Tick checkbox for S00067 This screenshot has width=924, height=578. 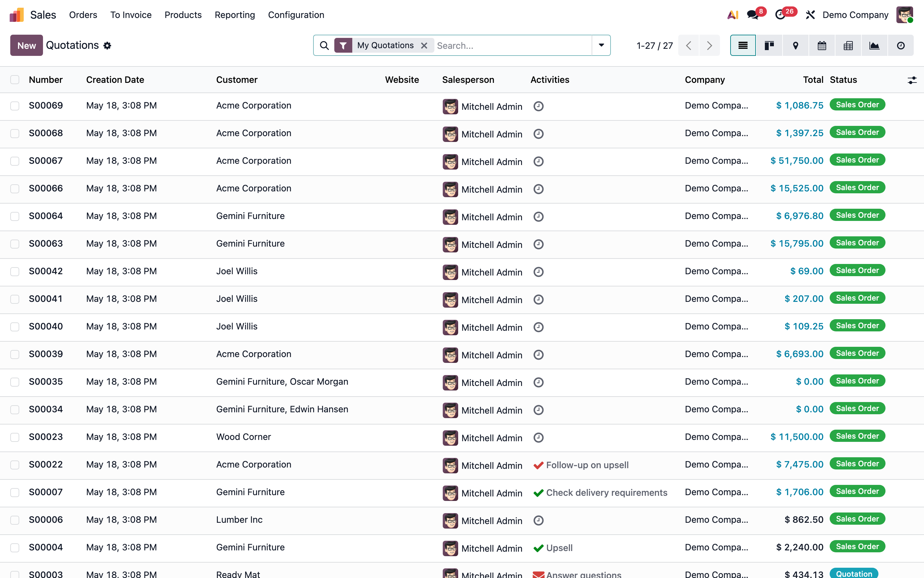coord(15,161)
